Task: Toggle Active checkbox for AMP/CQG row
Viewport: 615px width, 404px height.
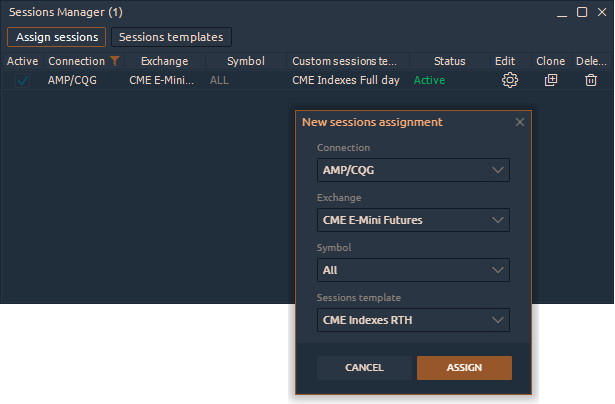Action: tap(22, 80)
